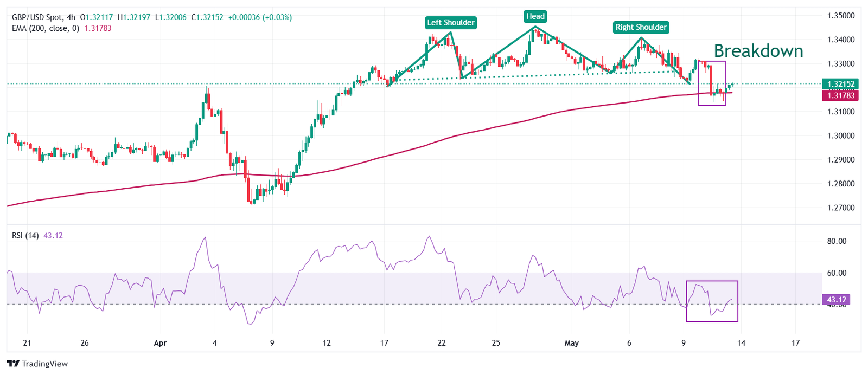Image resolution: width=868 pixels, height=375 pixels.
Task: Click the 21 date label on time axis
Action: [27, 343]
